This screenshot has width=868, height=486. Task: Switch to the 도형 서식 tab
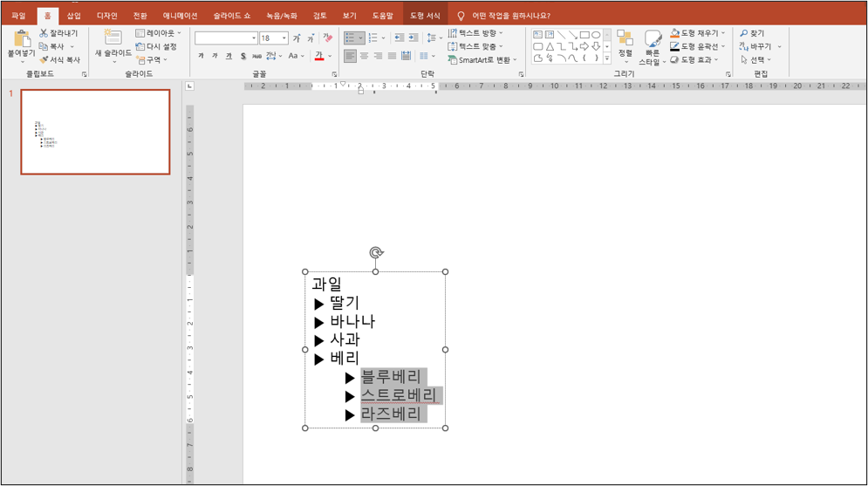[425, 16]
